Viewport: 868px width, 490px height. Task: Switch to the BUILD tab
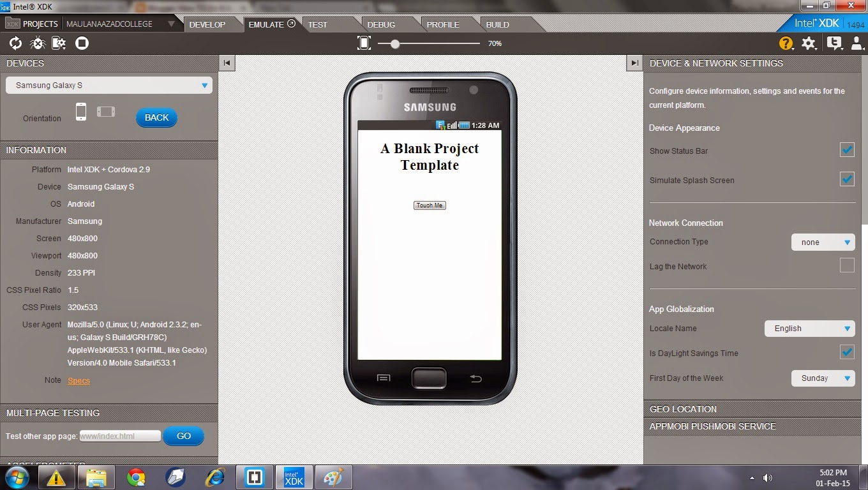click(498, 24)
